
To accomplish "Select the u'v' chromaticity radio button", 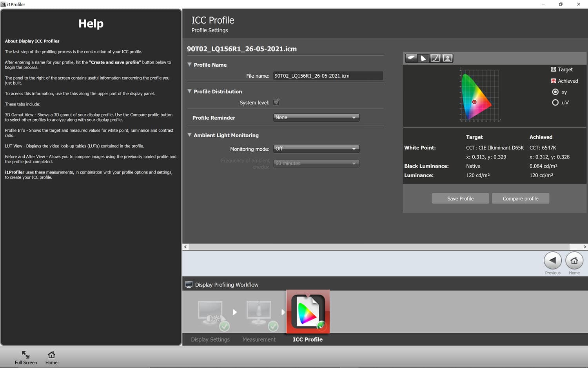I will [555, 102].
